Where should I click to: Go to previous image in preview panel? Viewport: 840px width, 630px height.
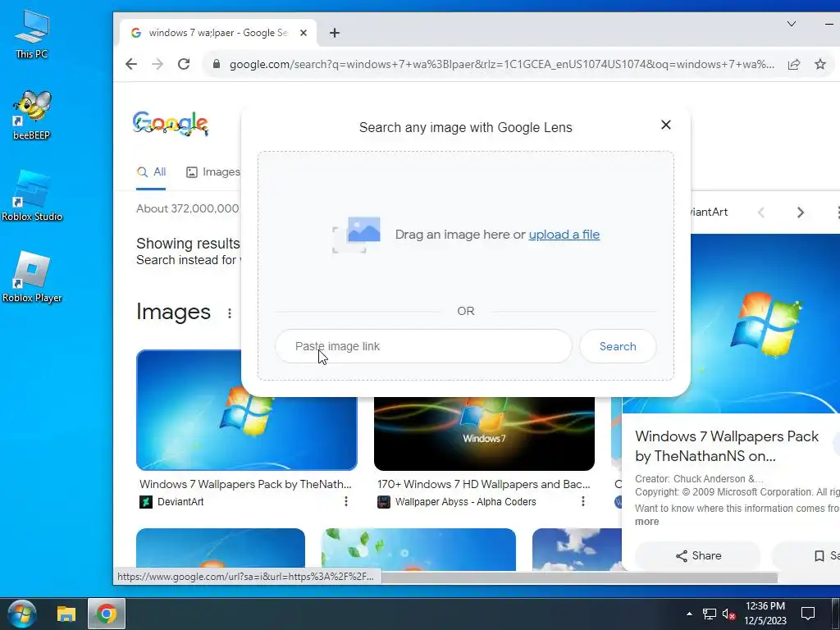[x=760, y=212]
